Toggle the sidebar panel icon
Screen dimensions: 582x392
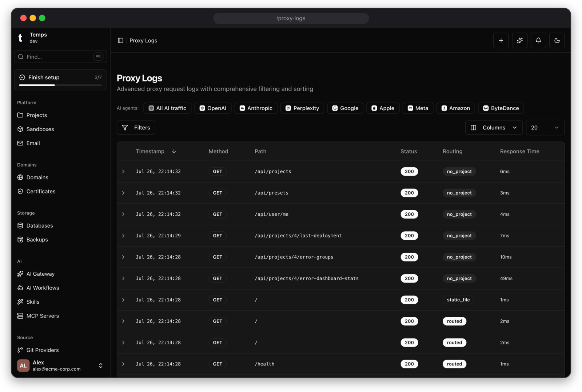(x=120, y=40)
